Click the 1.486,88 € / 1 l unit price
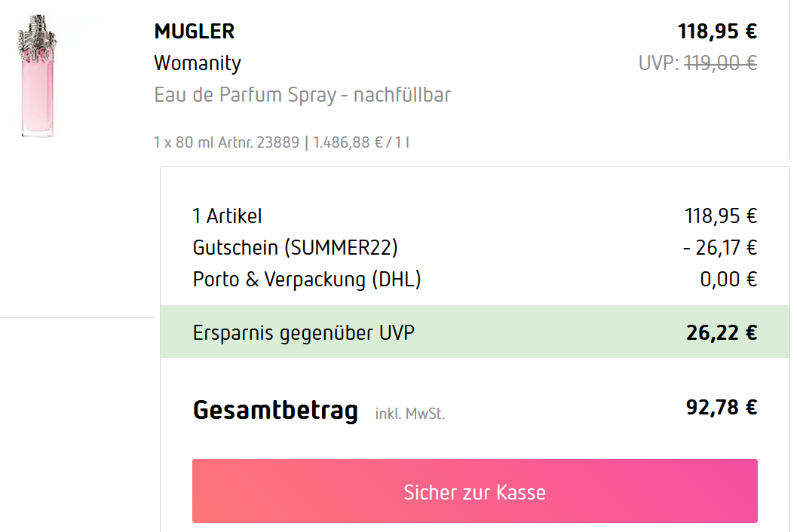This screenshot has width=797, height=532. [x=361, y=142]
